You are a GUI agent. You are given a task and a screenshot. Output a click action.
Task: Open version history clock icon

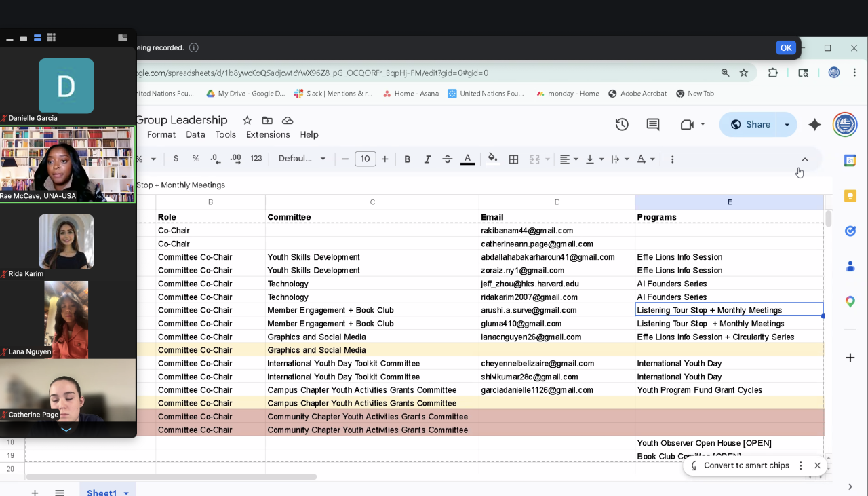tap(621, 124)
